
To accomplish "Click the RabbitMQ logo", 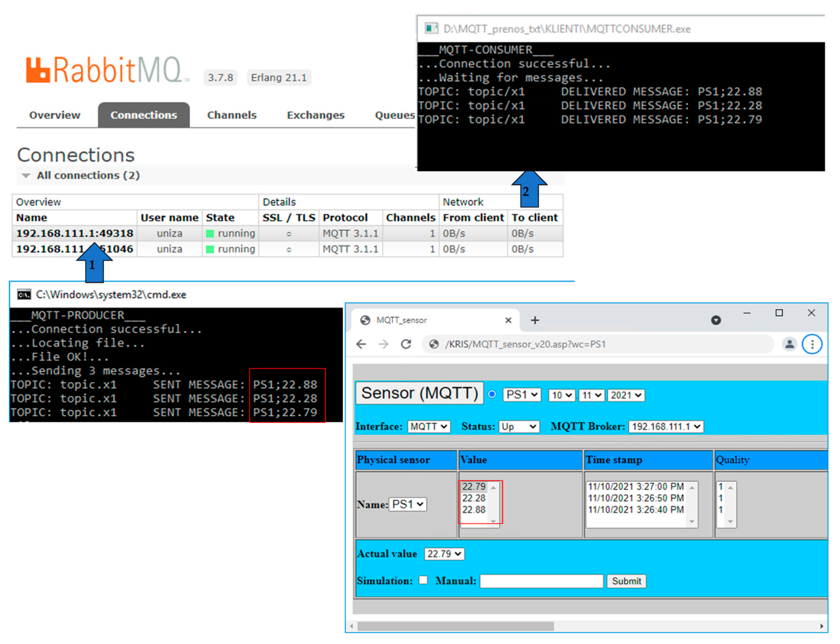I will coord(103,70).
